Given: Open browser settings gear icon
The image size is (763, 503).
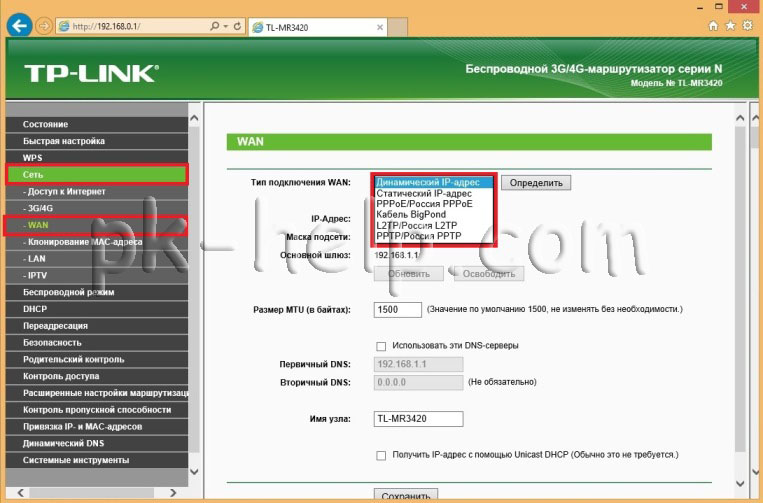Looking at the screenshot, I should [x=747, y=26].
